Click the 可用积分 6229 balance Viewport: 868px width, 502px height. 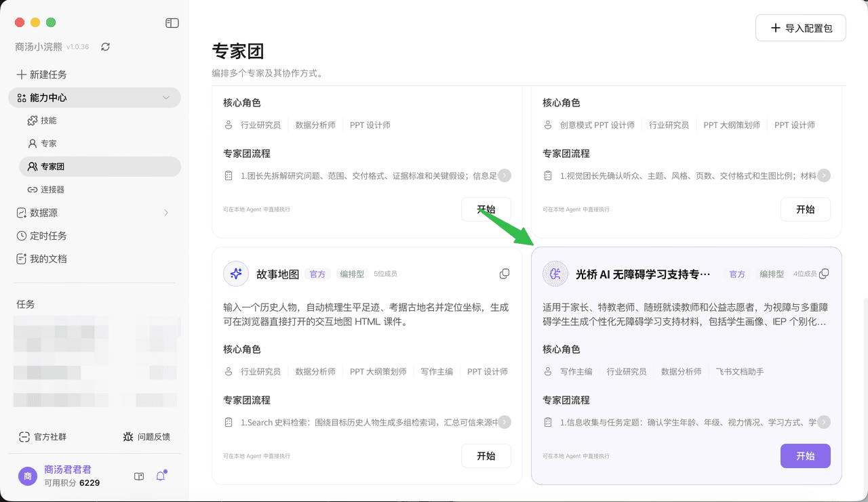click(x=72, y=483)
